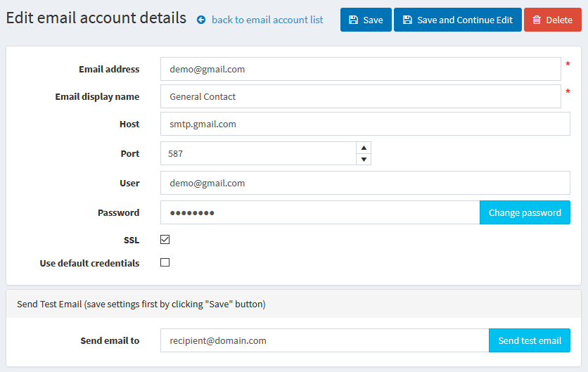Decrease the Port value with the down arrow
588x372 pixels.
tap(364, 160)
